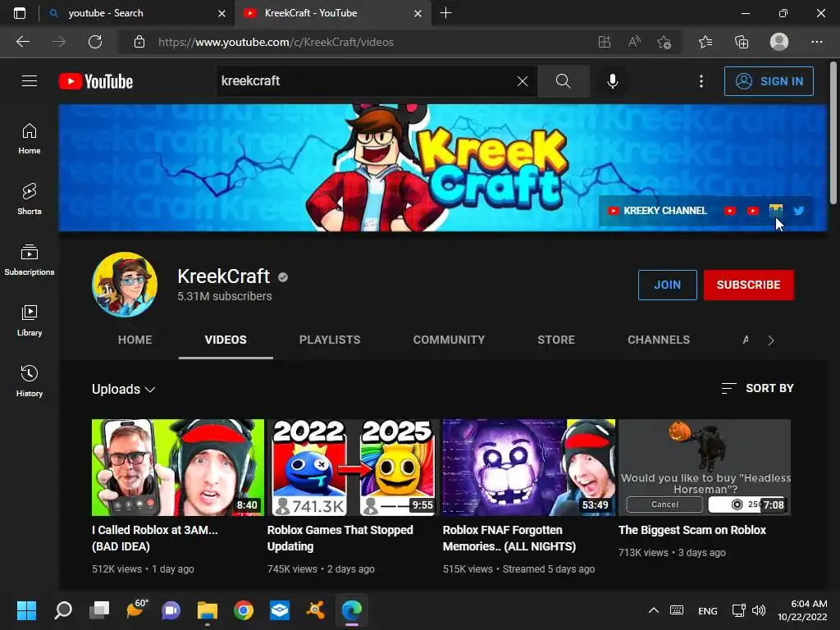840x630 pixels.
Task: Click the SIGN IN button
Action: 769,81
